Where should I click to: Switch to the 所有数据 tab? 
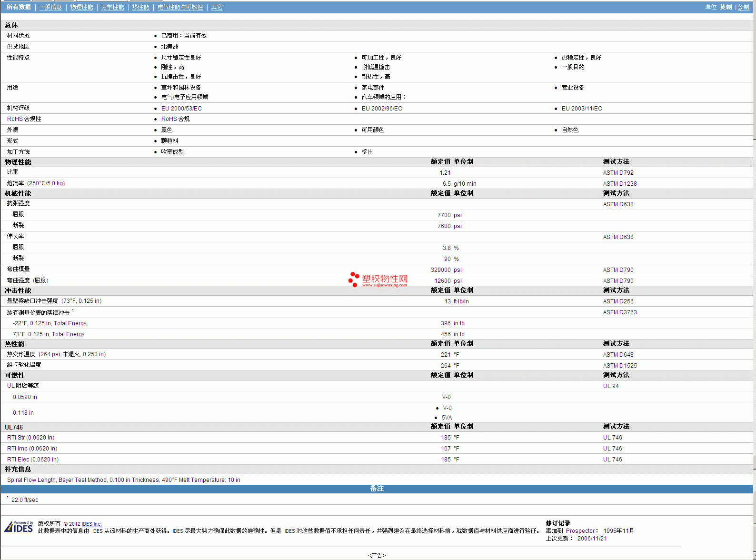(x=19, y=7)
